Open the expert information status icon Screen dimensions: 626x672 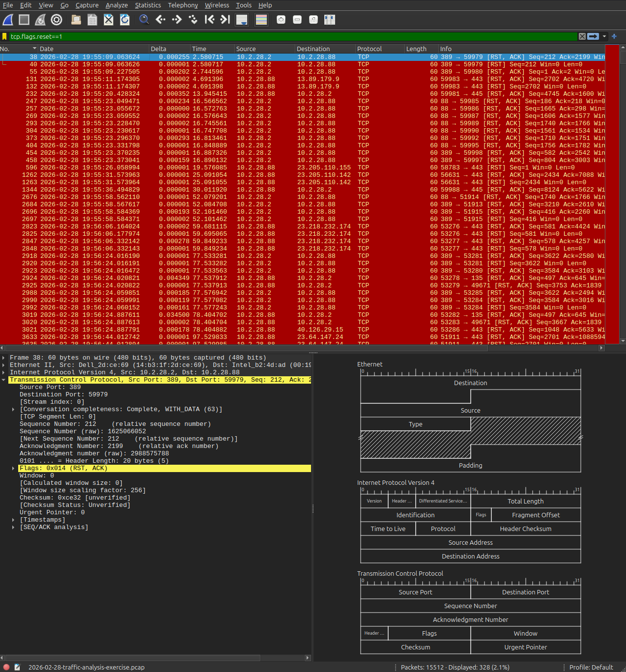[6, 667]
